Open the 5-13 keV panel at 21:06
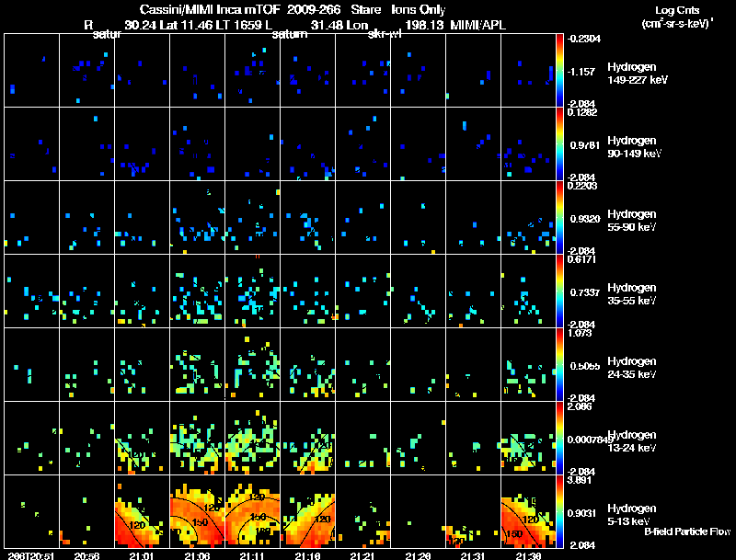The width and height of the screenshot is (736, 560). [x=197, y=511]
